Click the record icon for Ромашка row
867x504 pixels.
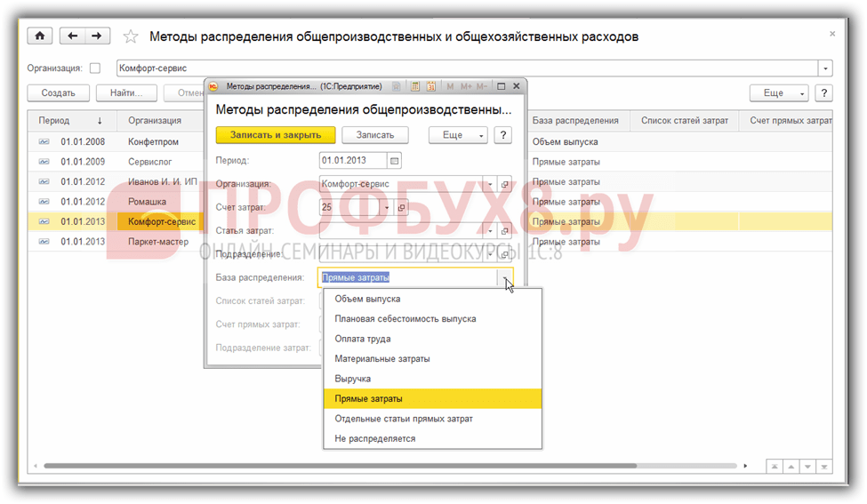pyautogui.click(x=44, y=202)
